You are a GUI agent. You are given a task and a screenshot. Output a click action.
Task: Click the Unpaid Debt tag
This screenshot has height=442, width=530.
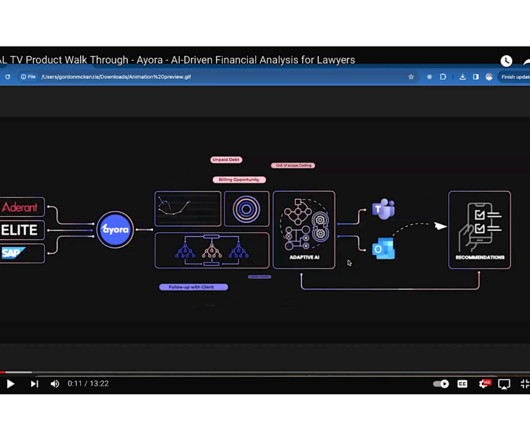[226, 159]
